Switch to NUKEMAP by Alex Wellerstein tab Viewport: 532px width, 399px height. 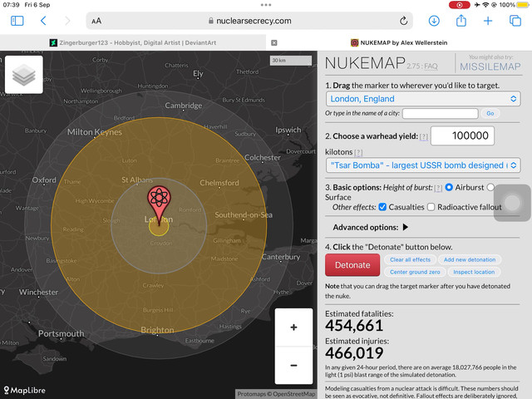[399, 42]
